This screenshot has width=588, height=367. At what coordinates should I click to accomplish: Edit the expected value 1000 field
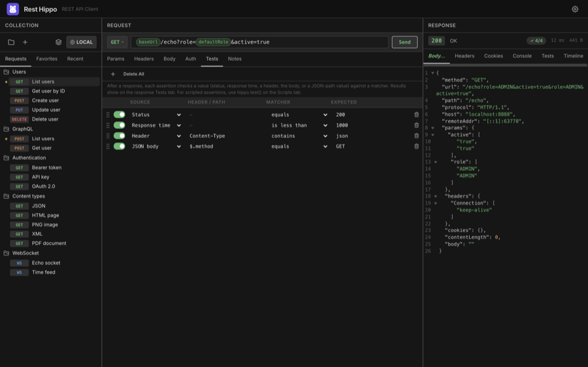point(371,125)
